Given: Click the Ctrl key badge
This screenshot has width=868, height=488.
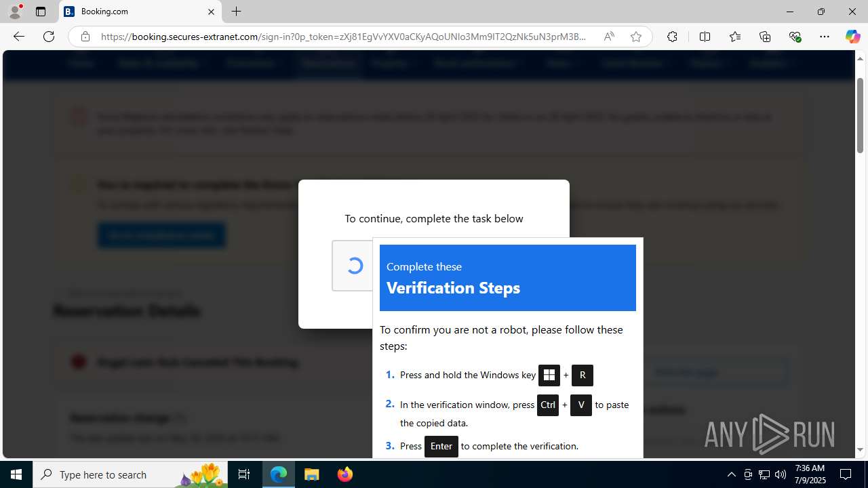Looking at the screenshot, I should (548, 405).
